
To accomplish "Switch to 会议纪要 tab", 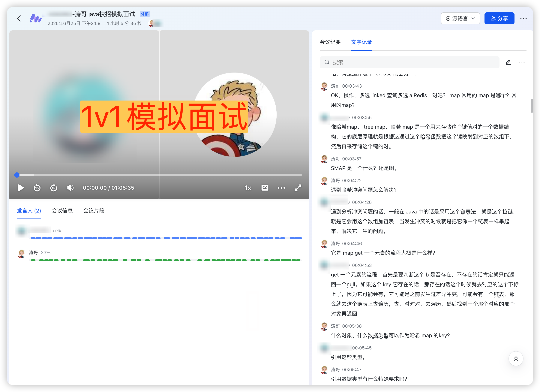I will coord(330,42).
